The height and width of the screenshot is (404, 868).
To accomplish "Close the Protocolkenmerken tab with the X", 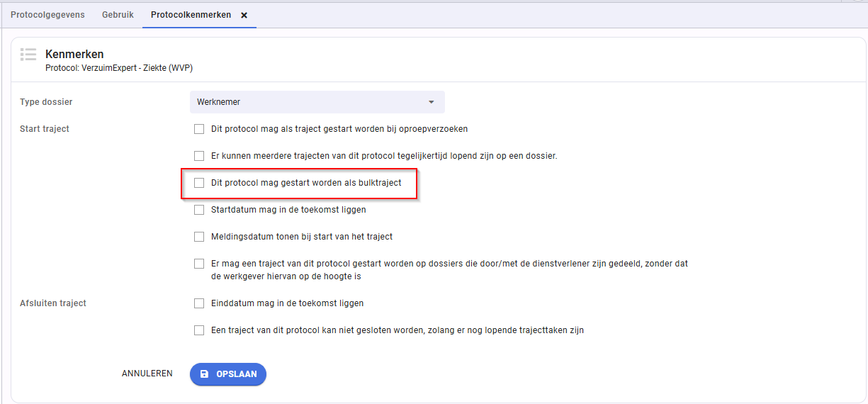I will pyautogui.click(x=244, y=15).
